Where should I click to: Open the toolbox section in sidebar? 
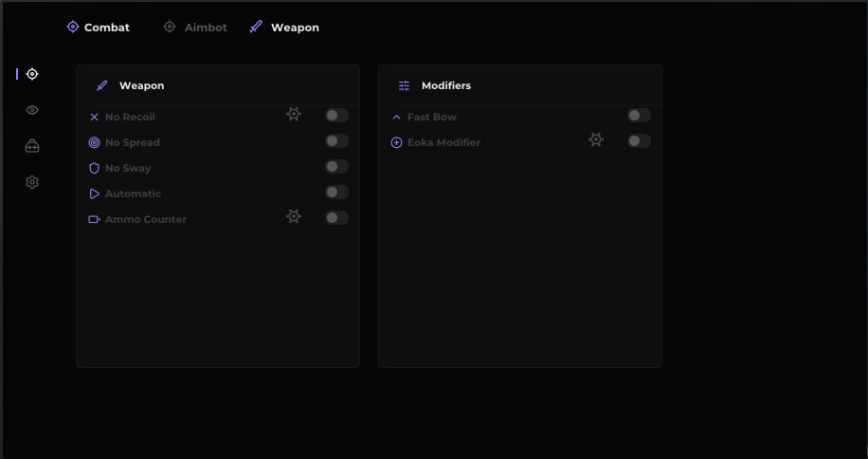click(x=32, y=146)
